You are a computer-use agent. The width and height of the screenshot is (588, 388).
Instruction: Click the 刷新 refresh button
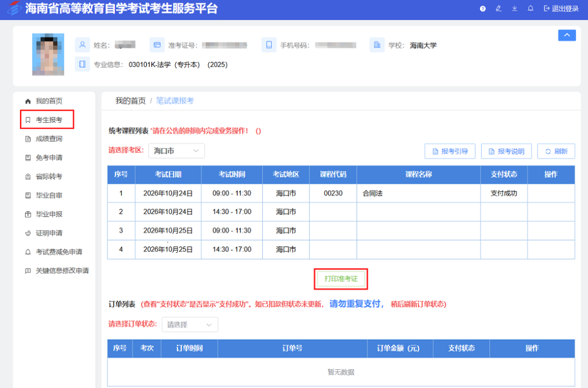(x=556, y=151)
